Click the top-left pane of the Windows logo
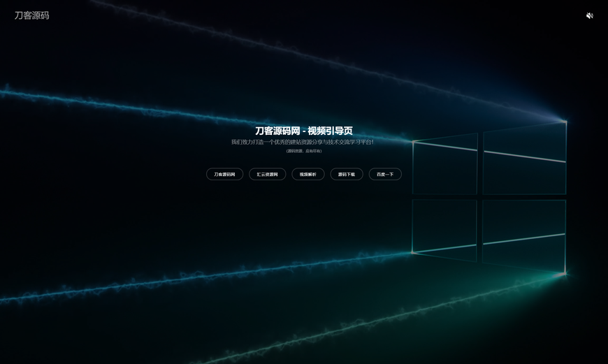608x364 pixels. click(x=444, y=164)
